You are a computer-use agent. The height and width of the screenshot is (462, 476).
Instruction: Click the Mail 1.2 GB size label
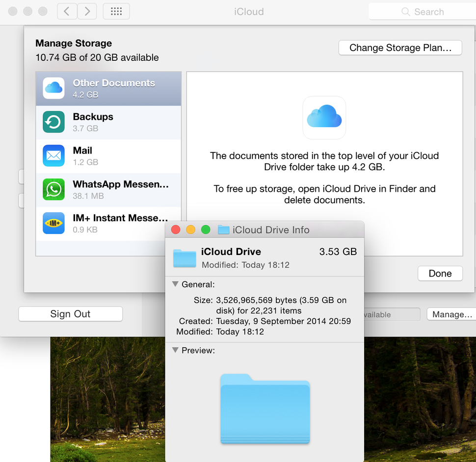click(85, 162)
